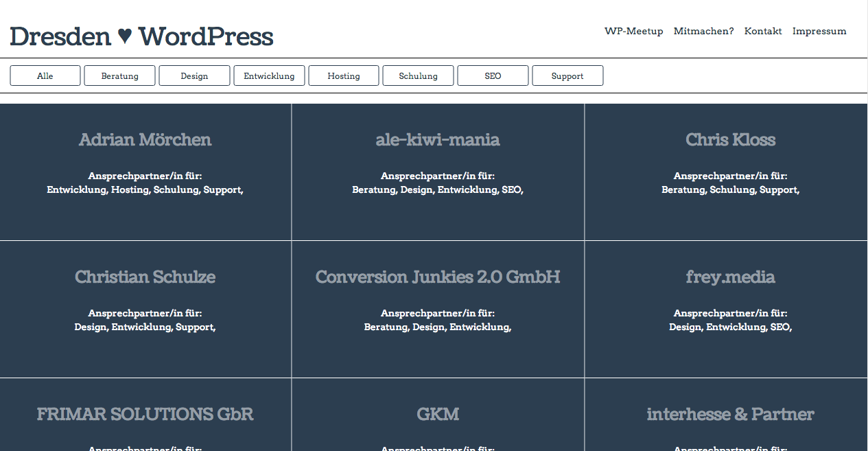Open the Chris Kloss profile
The height and width of the screenshot is (451, 868).
pos(730,139)
